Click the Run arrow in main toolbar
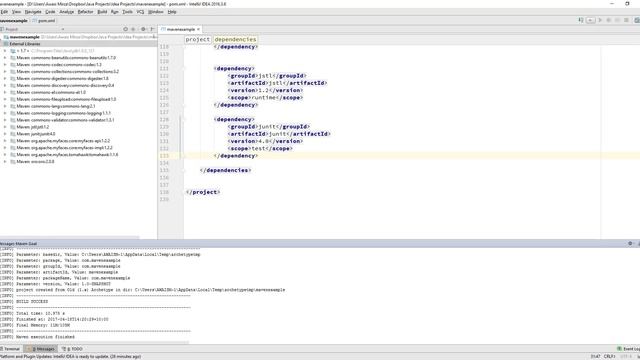640x360 pixels. 600,20
